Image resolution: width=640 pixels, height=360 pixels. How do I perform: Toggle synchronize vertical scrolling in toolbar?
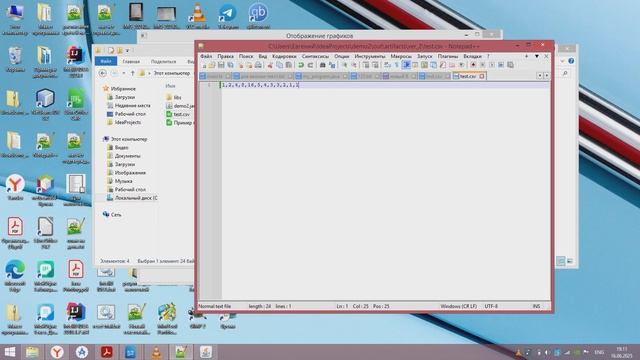pyautogui.click(x=366, y=65)
